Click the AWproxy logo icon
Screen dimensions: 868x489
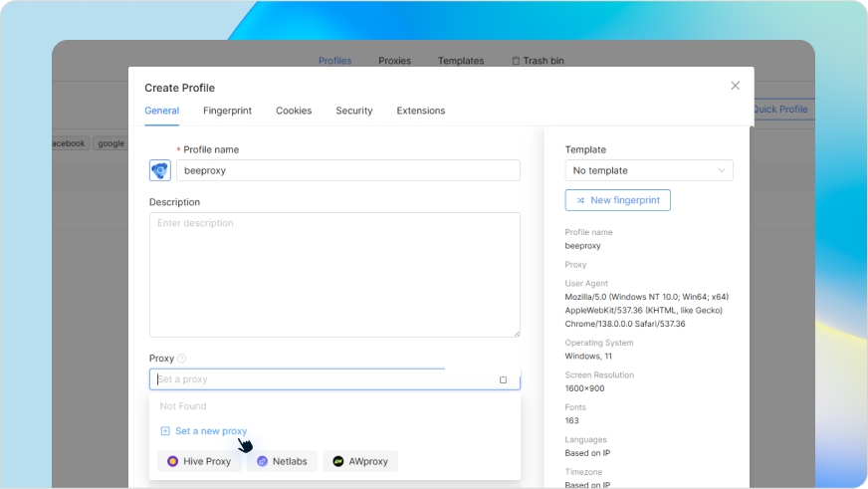pos(338,462)
